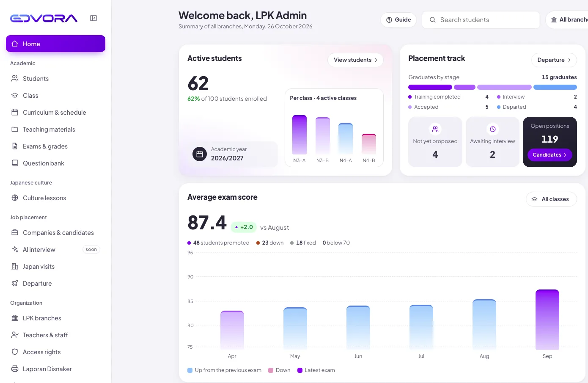Open the All classes filter dropdown
Image resolution: width=588 pixels, height=383 pixels.
pos(551,199)
